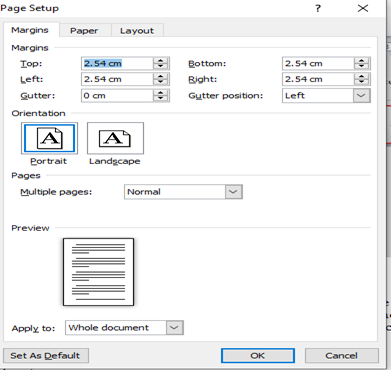Screen dimensions: 391x370
Task: Select Portrait orientation icon
Action: tap(49, 138)
